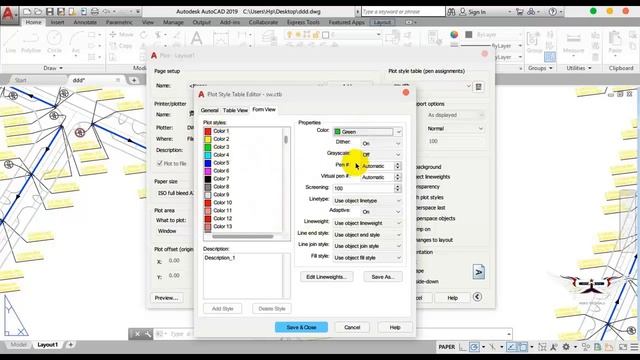This screenshot has height=360, width=640.
Task: Click the Text tool large A icon
Action: tap(197, 38)
